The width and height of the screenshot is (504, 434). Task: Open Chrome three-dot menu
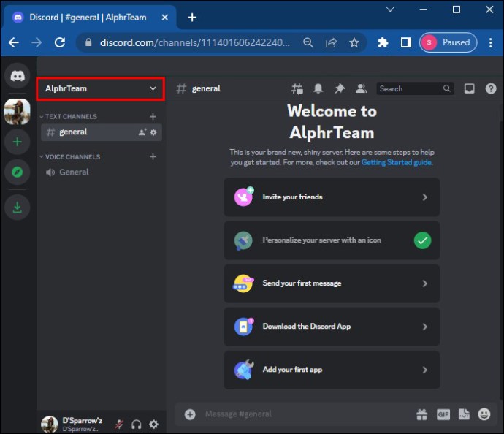pyautogui.click(x=491, y=42)
